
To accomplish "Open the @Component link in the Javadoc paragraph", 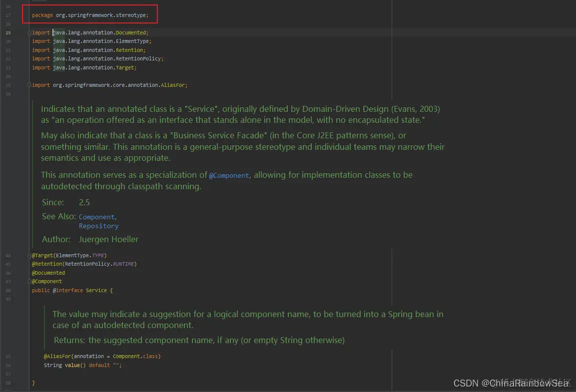I will click(x=229, y=175).
